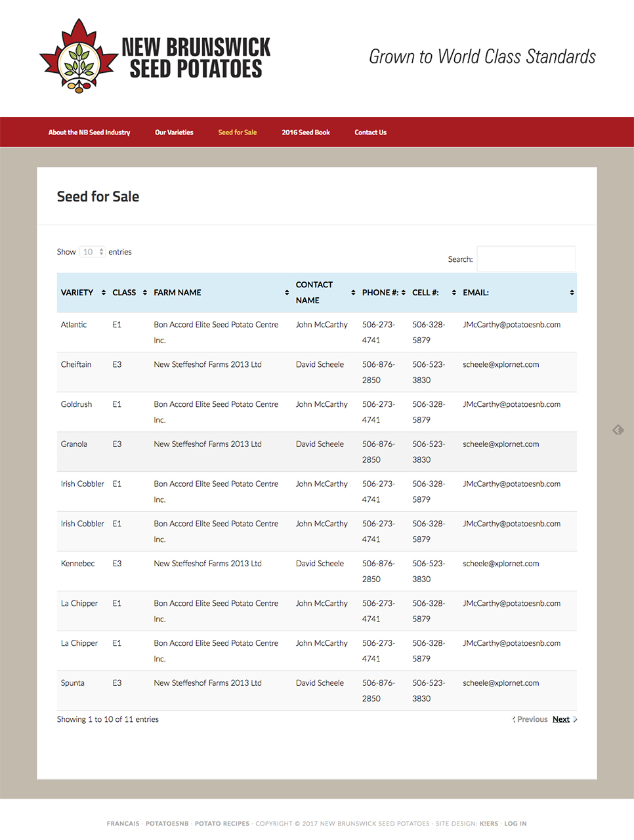Click the Showing 1 to 10 of 11 entries text
634x840 pixels.
(108, 719)
